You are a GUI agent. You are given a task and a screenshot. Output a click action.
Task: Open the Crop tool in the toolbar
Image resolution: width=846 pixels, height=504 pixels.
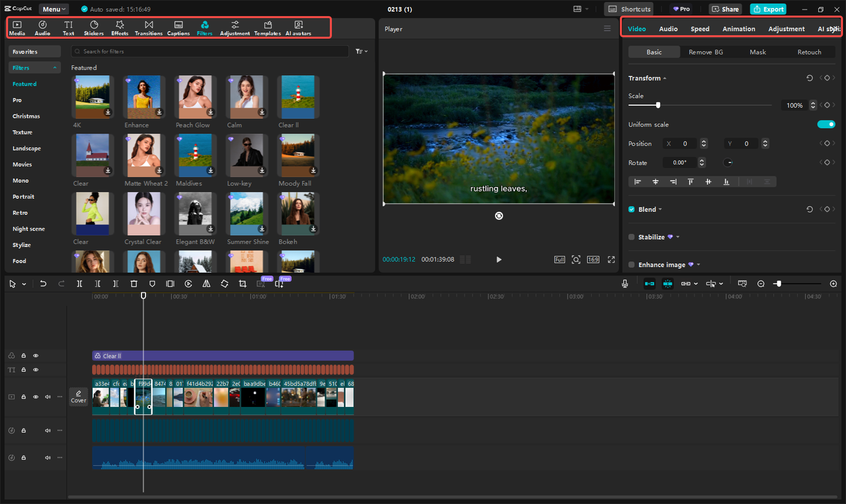[243, 283]
